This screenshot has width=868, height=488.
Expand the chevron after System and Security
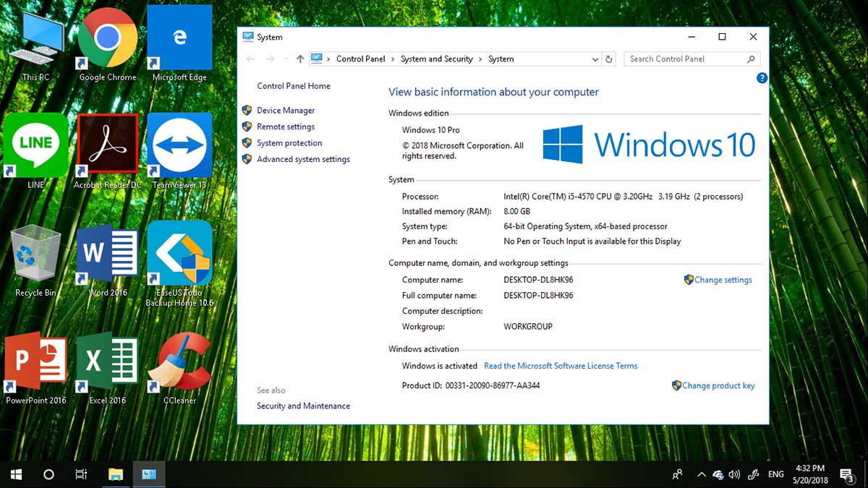(480, 59)
